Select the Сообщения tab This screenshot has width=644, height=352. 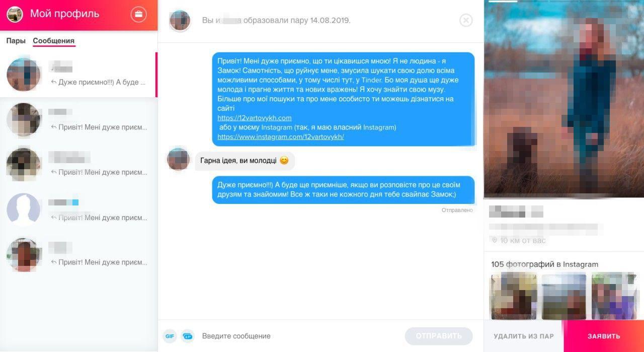pos(54,41)
